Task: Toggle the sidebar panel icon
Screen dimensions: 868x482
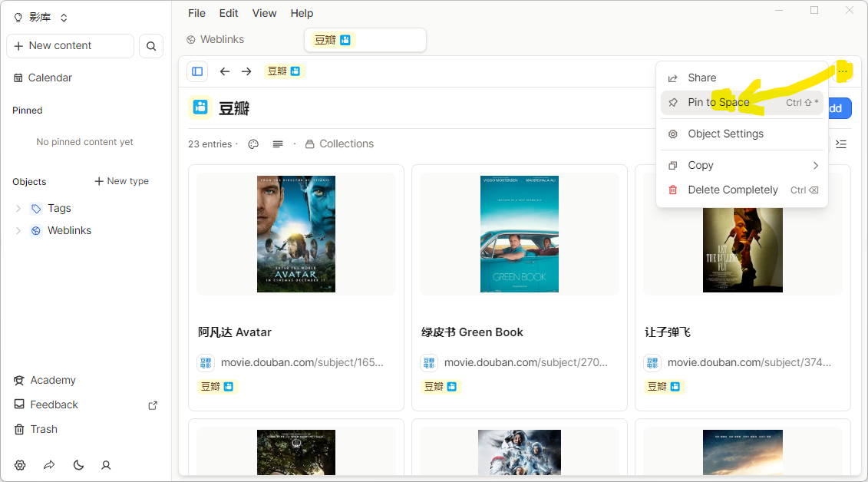Action: click(197, 71)
